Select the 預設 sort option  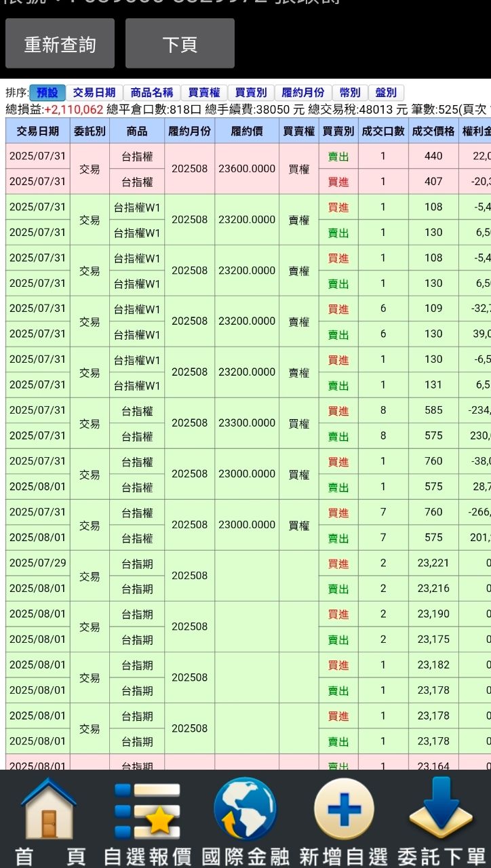click(x=47, y=93)
